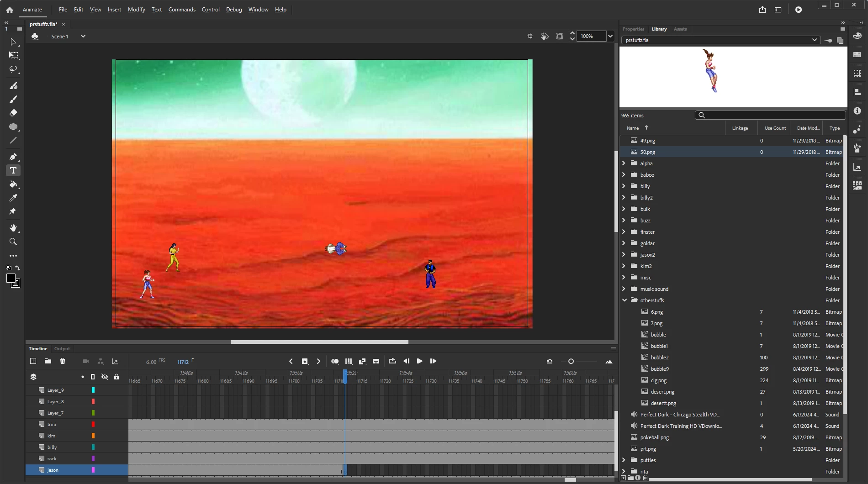Delete the selected timeline layer
The width and height of the screenshot is (868, 484).
pyautogui.click(x=63, y=361)
